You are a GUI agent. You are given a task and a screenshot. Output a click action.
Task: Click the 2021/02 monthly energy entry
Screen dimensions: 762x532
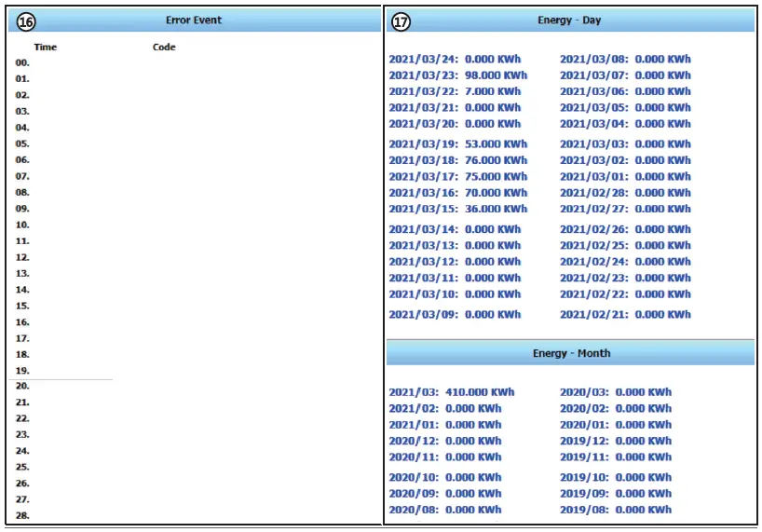[445, 409]
